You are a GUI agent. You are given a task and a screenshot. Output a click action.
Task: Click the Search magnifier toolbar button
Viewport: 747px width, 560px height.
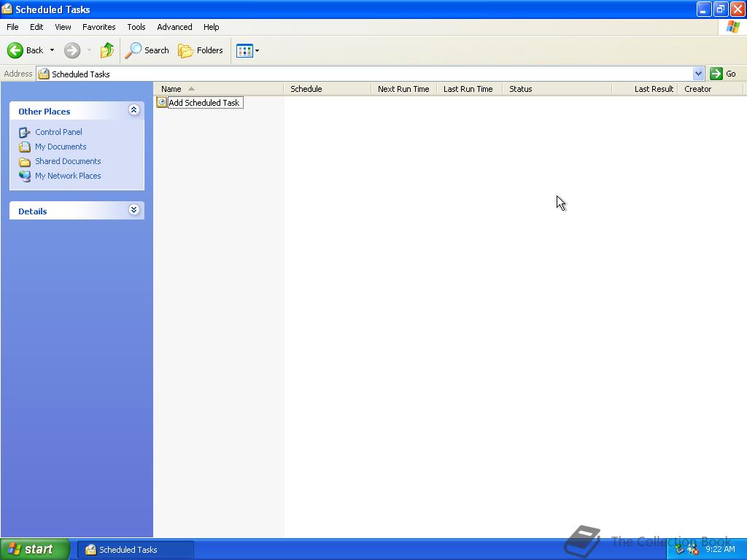[x=147, y=50]
